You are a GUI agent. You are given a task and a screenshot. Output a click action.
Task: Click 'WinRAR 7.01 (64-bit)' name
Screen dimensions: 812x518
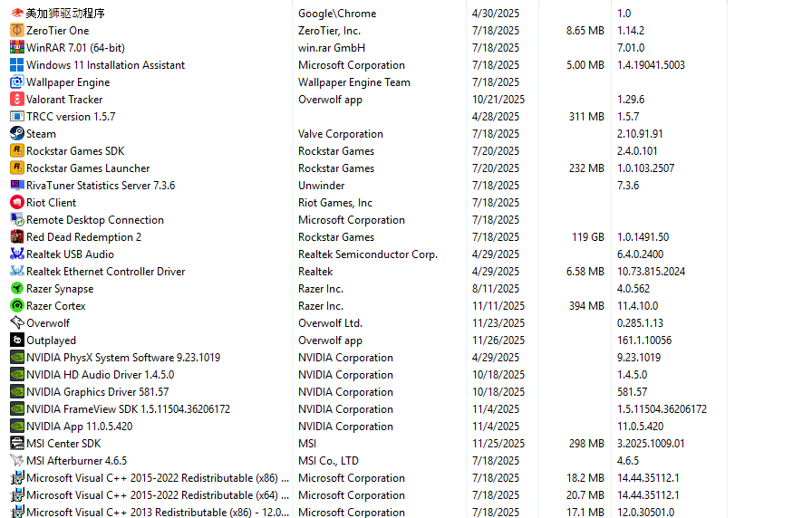[75, 48]
